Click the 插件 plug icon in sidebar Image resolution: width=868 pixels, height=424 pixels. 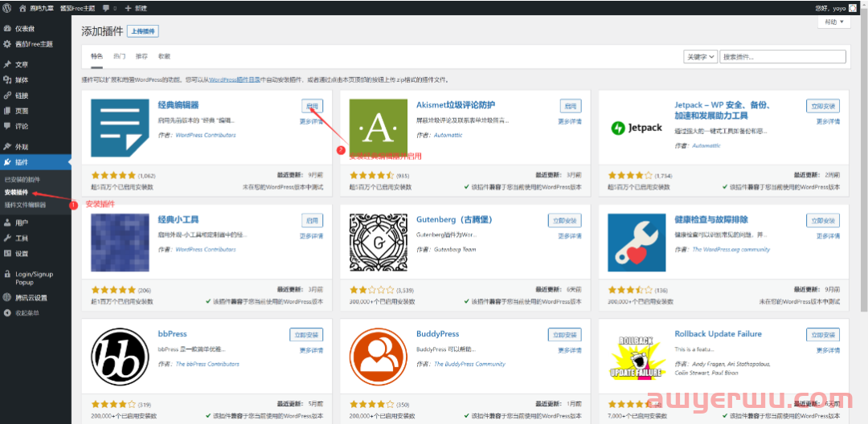point(7,162)
